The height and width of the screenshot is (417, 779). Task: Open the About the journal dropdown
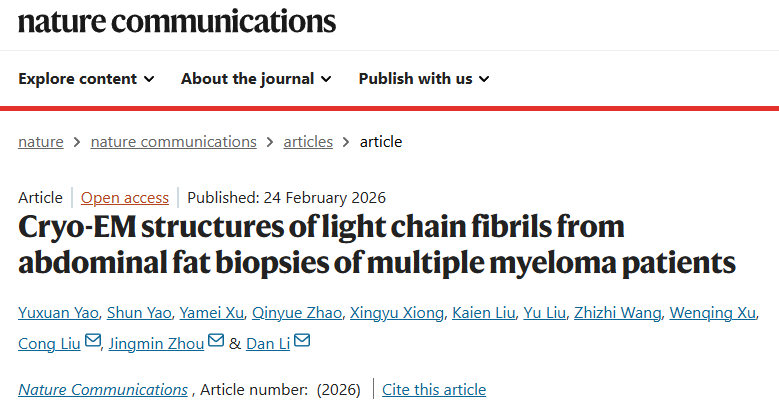[255, 78]
